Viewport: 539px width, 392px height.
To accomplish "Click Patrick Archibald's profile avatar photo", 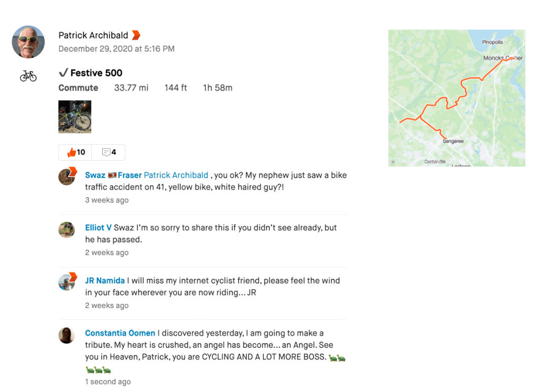I will (x=28, y=42).
